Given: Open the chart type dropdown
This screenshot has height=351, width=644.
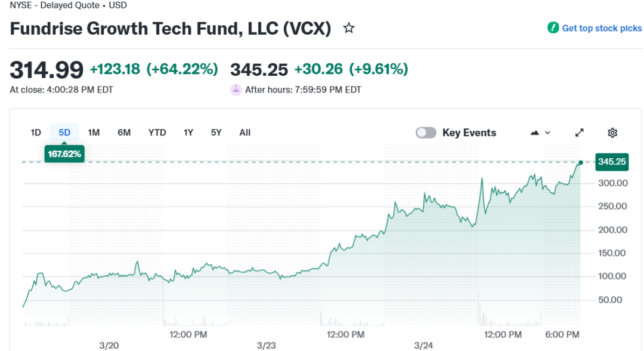Looking at the screenshot, I should (x=540, y=133).
